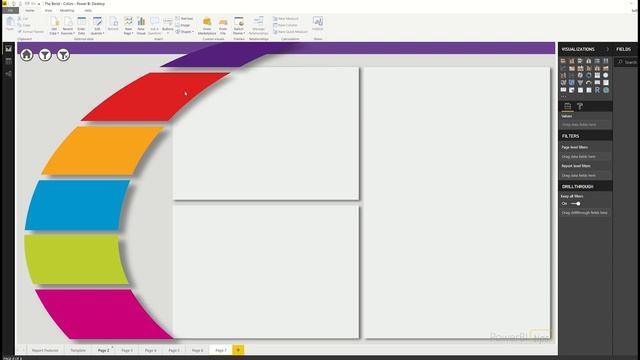Switch to the Home ribbon tab
Viewport: 640px width, 360px height.
pyautogui.click(x=30, y=10)
